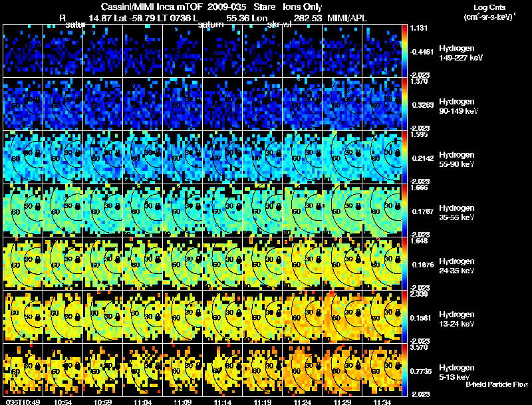Image resolution: width=532 pixels, height=405 pixels.
Task: Select the color scale midpoint '-0.4461'
Action: [422, 52]
